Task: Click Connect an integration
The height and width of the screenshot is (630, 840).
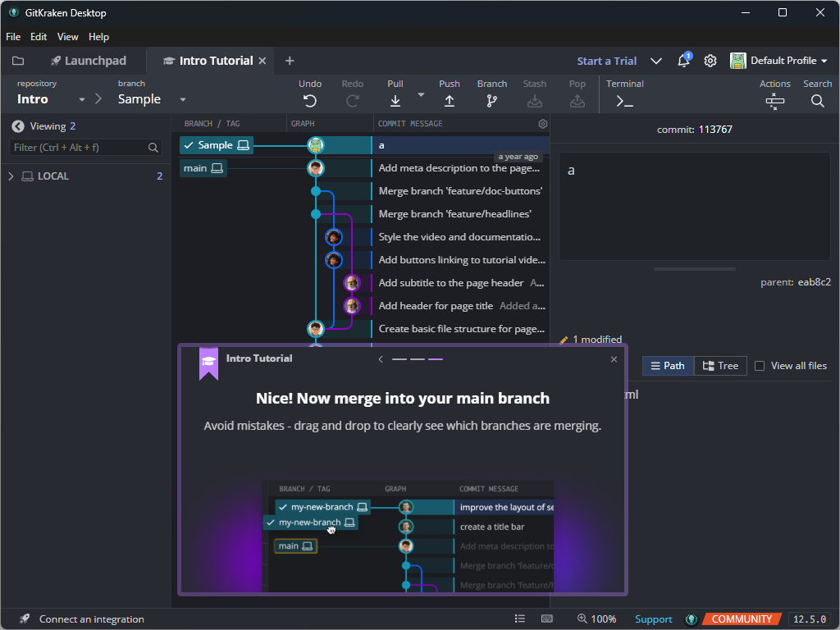Action: click(92, 619)
